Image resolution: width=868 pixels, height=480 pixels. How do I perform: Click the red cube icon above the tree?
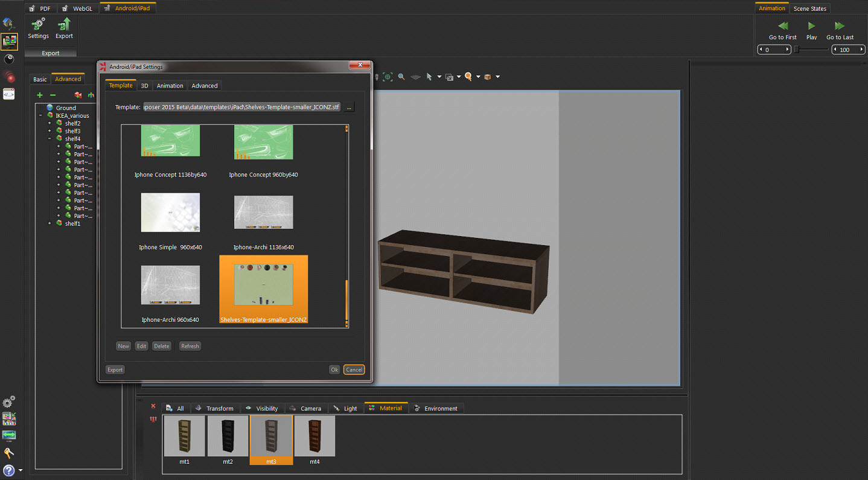[78, 95]
